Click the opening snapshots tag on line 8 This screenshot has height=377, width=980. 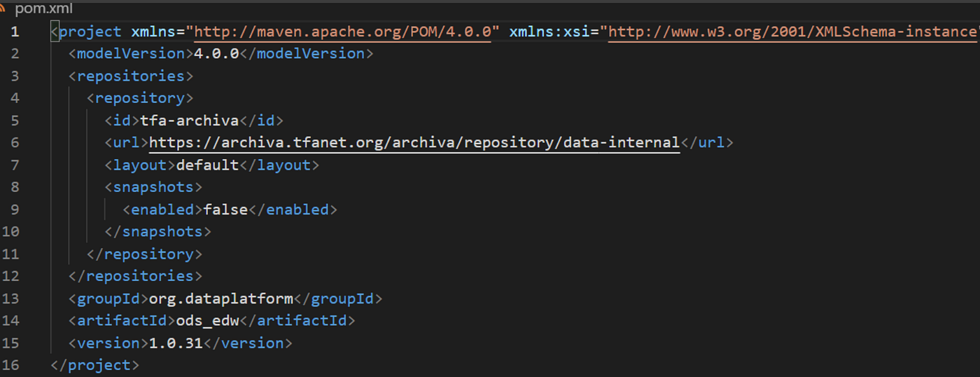point(153,187)
